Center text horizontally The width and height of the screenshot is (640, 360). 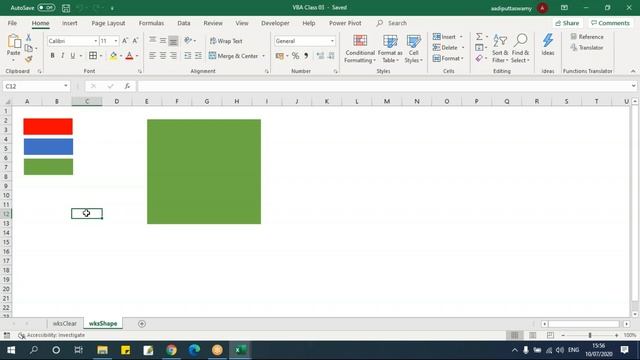tap(163, 56)
